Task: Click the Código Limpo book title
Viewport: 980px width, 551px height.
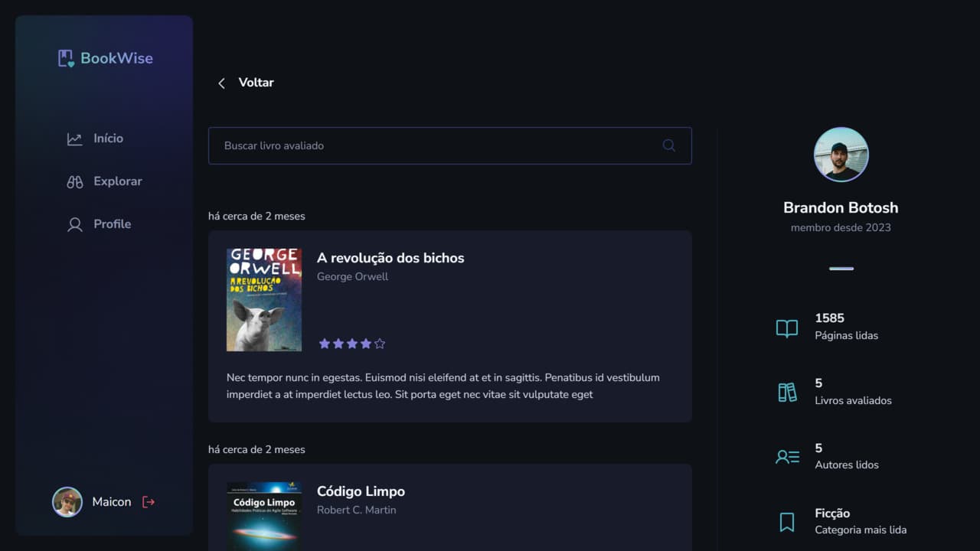Action: point(361,491)
